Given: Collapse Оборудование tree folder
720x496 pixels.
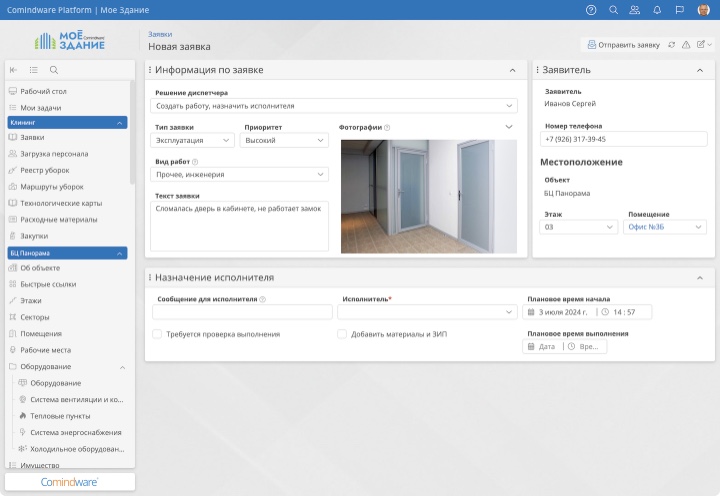Looking at the screenshot, I should 123,367.
